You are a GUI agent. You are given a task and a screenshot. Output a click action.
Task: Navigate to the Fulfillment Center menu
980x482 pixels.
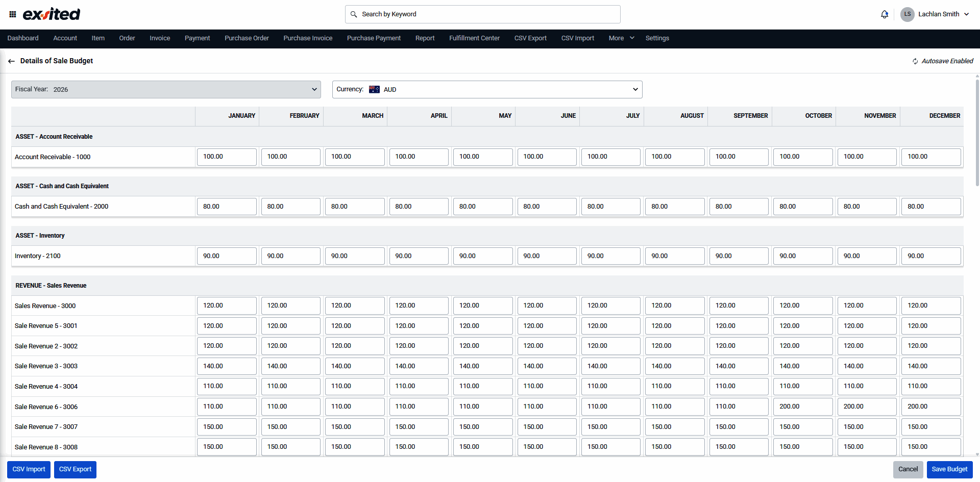point(474,38)
